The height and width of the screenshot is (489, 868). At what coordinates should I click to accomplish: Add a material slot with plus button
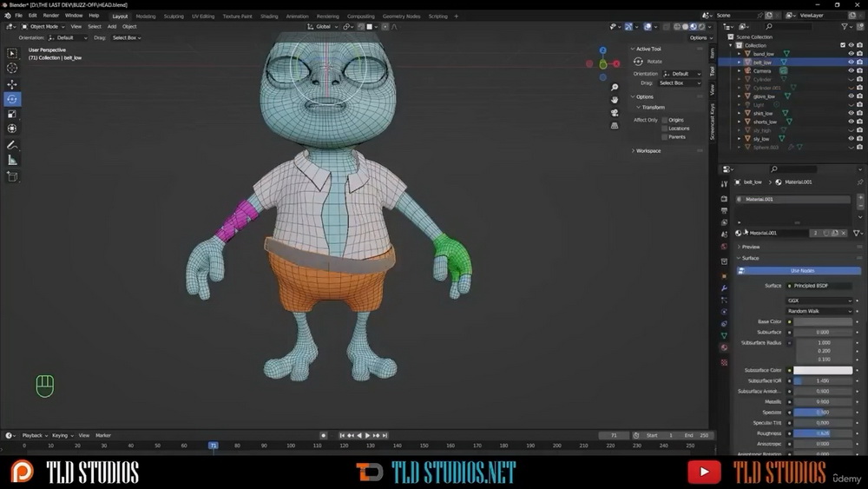pyautogui.click(x=859, y=197)
